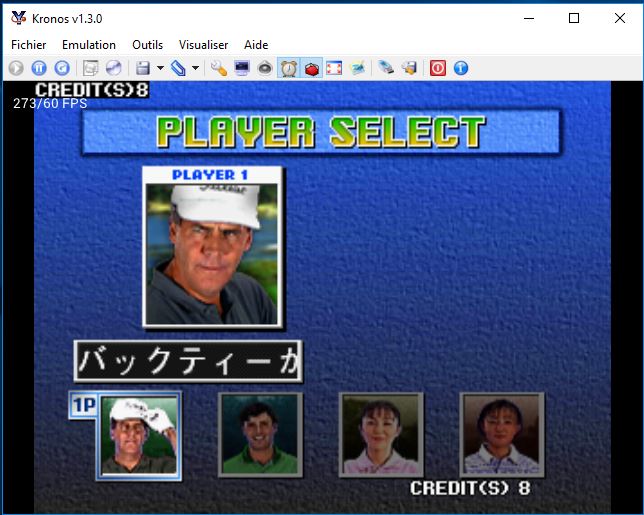Expand the load state slot dropdown arrow
The image size is (644, 515).
(196, 68)
